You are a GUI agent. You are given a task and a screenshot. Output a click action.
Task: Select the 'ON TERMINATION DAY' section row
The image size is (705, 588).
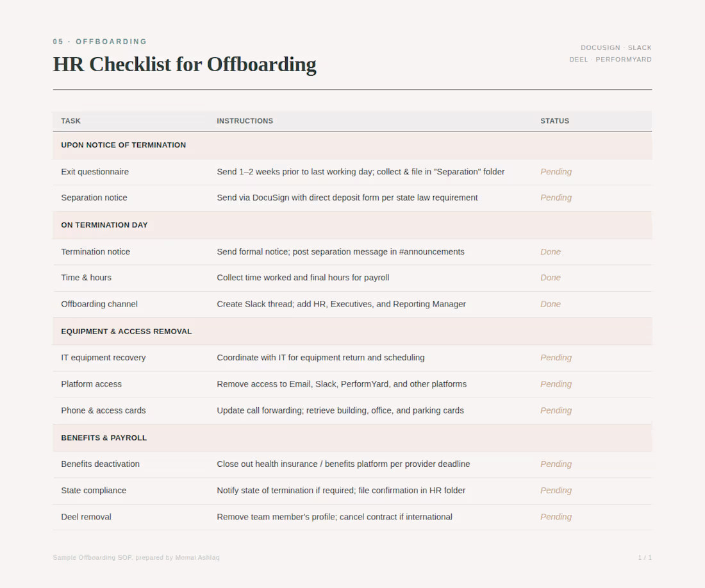[x=352, y=226]
